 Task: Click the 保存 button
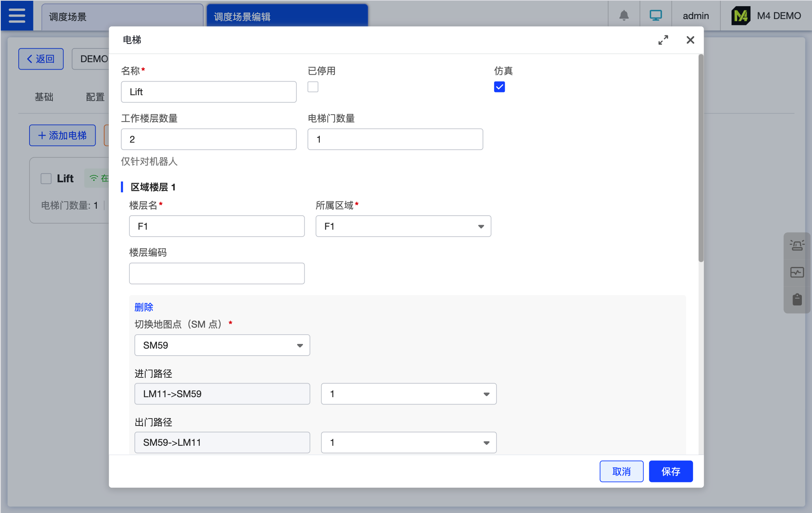671,471
